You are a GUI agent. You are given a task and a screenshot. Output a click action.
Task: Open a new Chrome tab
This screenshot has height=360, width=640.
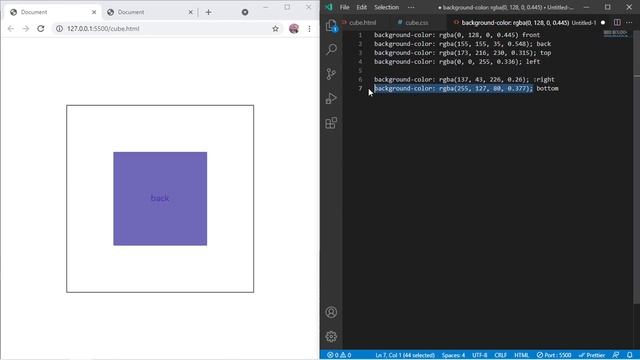(209, 12)
